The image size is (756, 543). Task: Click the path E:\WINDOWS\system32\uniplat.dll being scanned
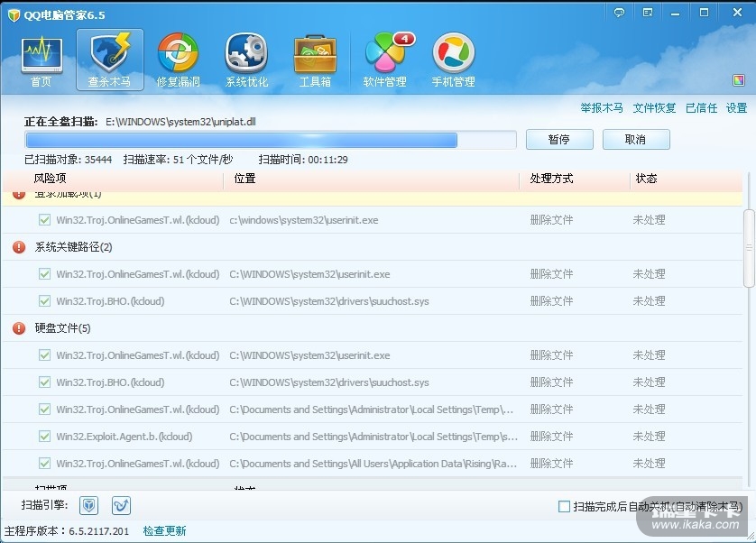pyautogui.click(x=180, y=122)
